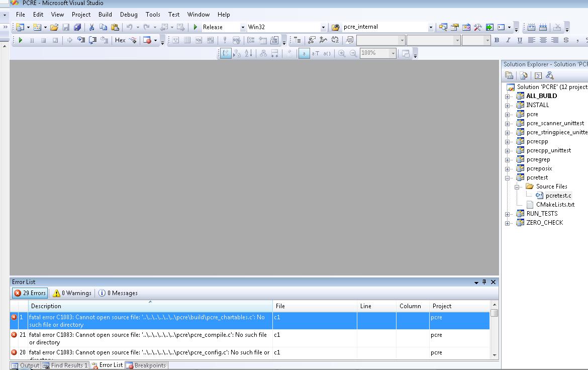
Task: Toggle the Hex display button
Action: pyautogui.click(x=120, y=40)
